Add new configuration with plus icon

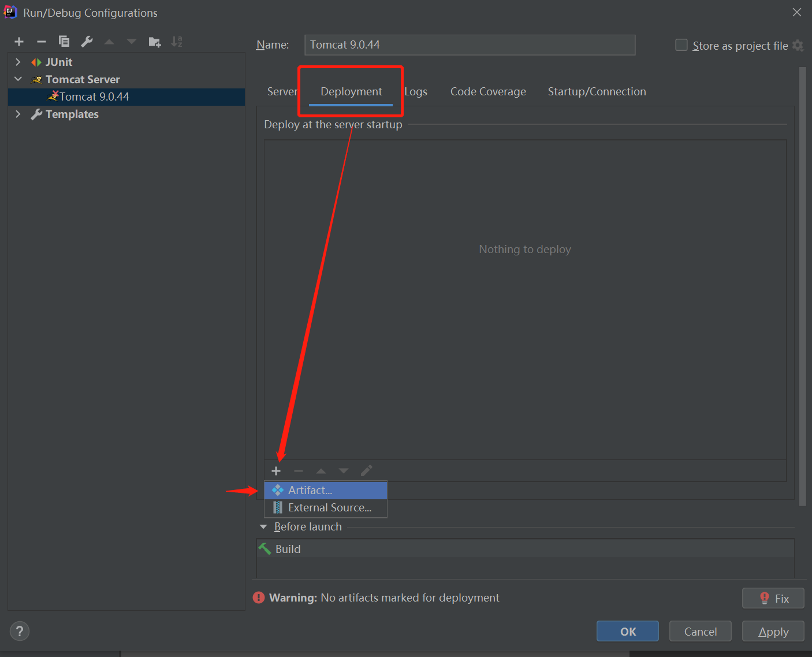19,42
